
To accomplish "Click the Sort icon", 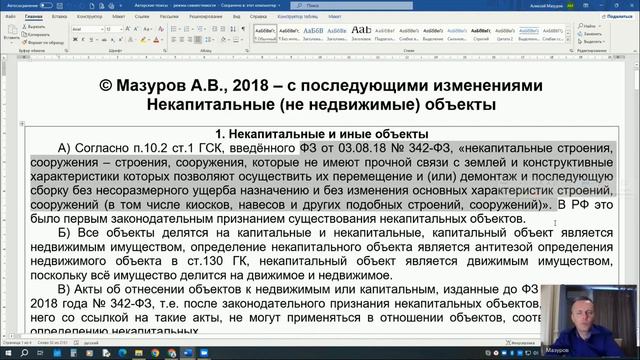I will 233,29.
